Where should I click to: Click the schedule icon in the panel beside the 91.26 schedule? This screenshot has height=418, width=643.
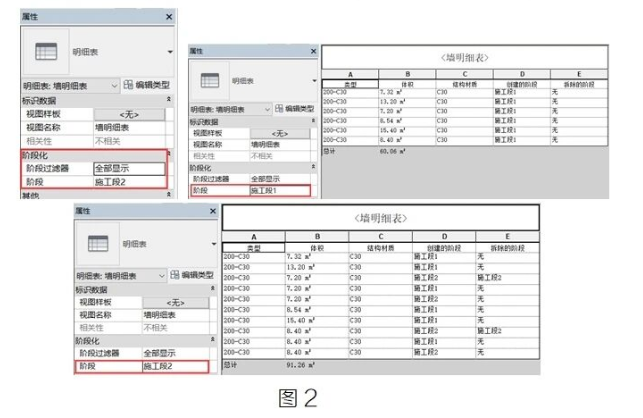(x=98, y=243)
